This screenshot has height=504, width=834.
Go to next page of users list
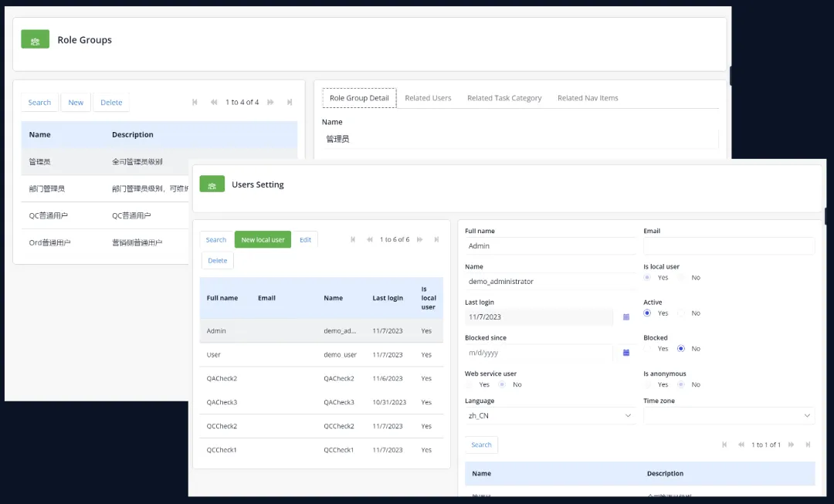(419, 240)
